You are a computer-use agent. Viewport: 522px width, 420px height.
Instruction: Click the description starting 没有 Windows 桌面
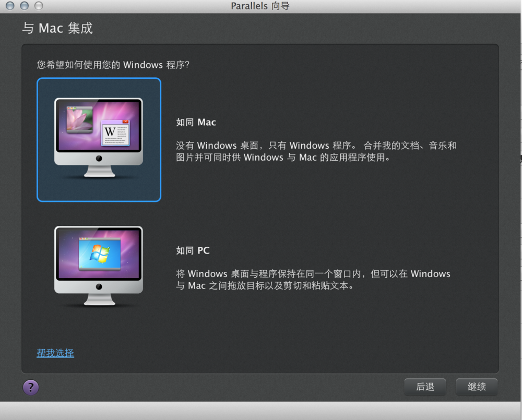316,151
